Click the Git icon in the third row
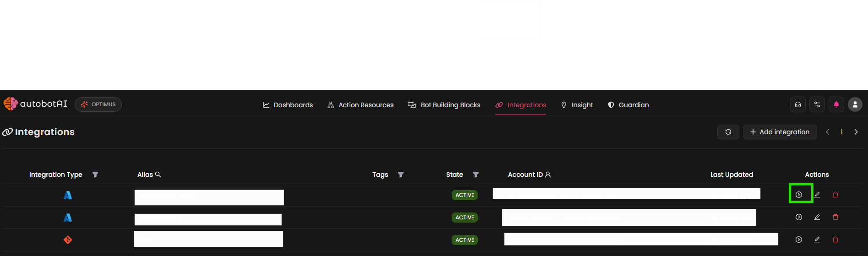This screenshot has height=256, width=868. coord(67,240)
